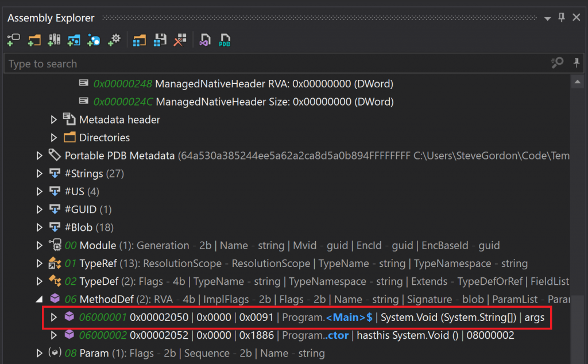
Task: Select 'ManagedNativeHeader Size: 0x00000000 (DWord)' row
Action: [x=275, y=102]
